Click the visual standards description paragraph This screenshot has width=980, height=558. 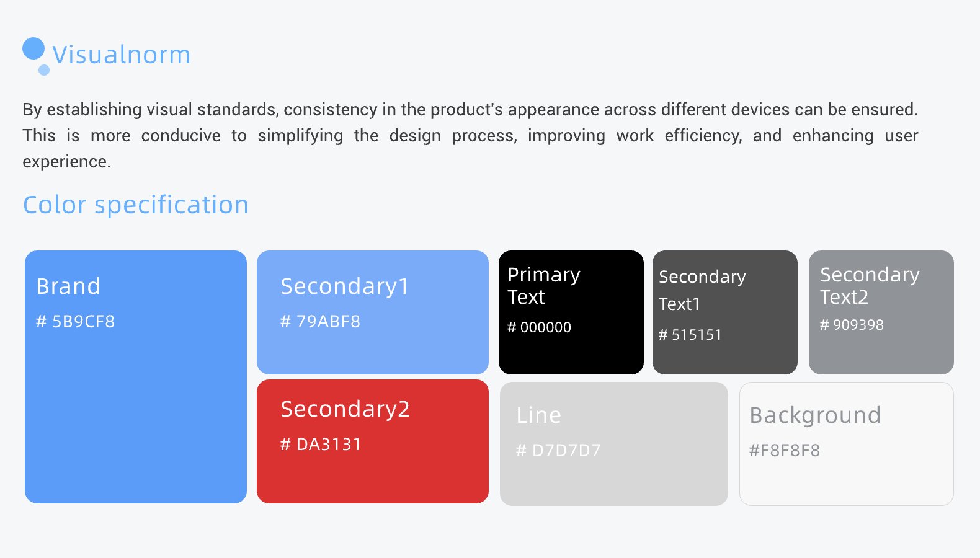coord(470,135)
